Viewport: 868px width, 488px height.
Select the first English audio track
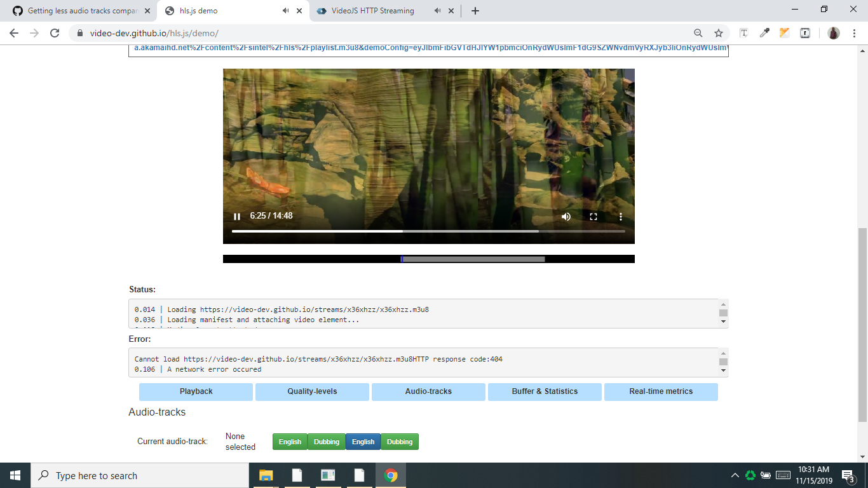point(290,441)
